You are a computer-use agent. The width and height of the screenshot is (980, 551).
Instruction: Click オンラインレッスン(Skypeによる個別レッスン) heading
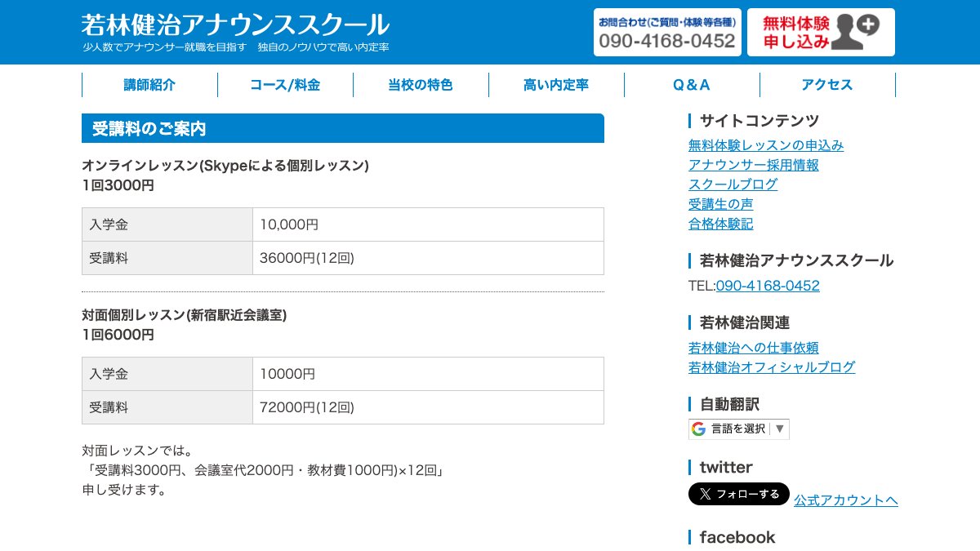tap(225, 166)
